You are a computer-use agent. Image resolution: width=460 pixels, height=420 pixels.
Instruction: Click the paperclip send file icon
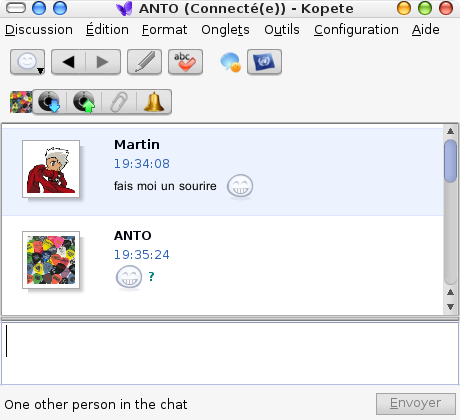pyautogui.click(x=119, y=102)
